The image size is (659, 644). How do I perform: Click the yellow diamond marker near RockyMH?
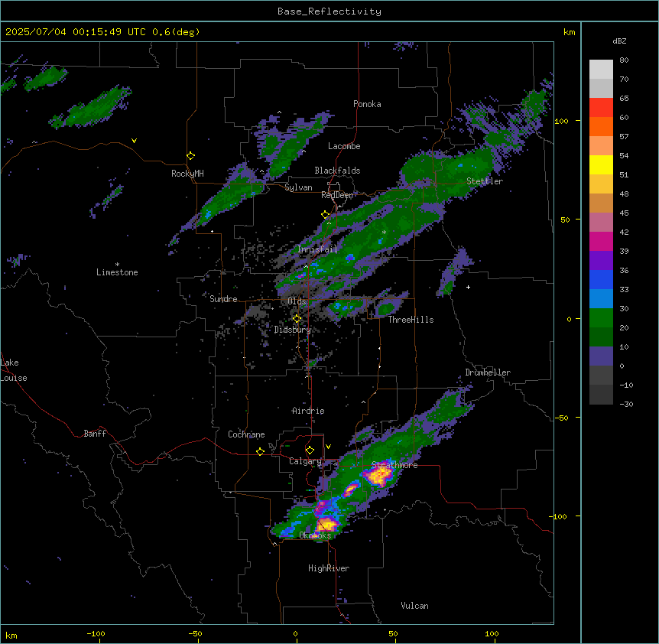(190, 156)
